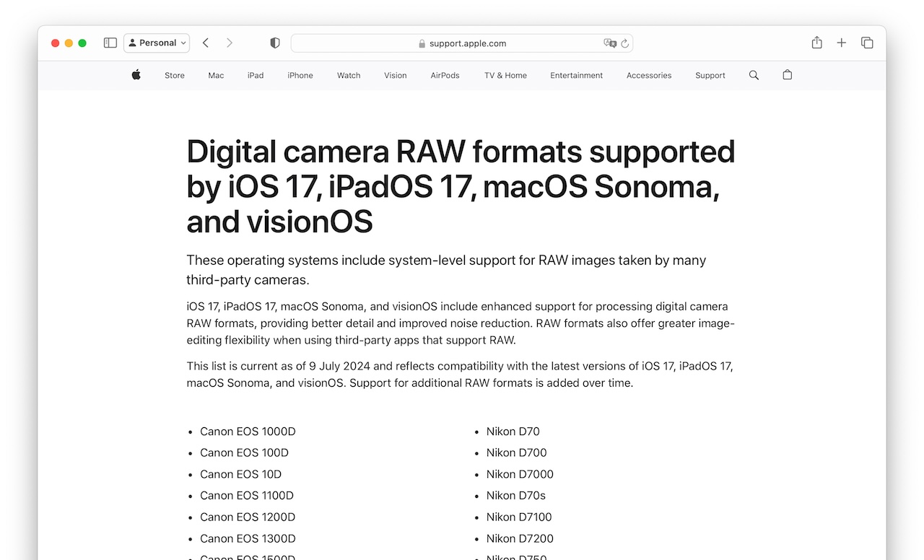Open the Mac menu item
Image resolution: width=924 pixels, height=560 pixels.
click(x=216, y=75)
